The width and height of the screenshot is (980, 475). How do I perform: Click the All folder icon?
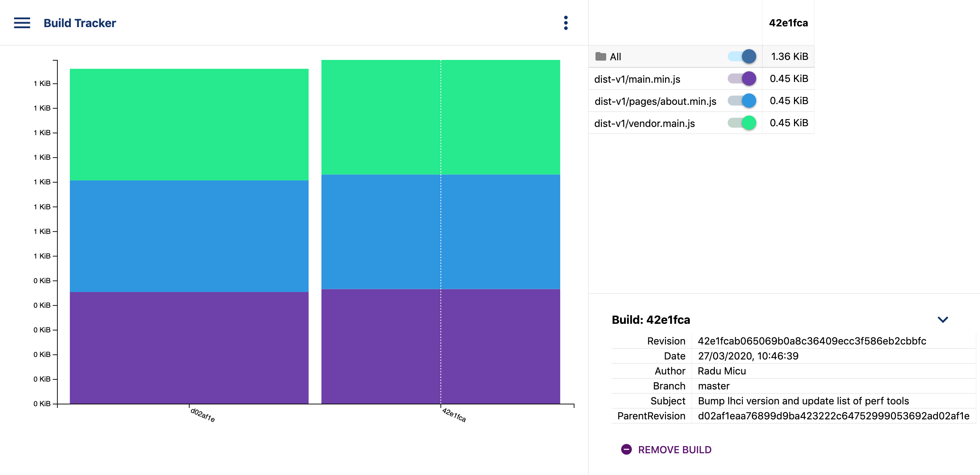[x=600, y=56]
